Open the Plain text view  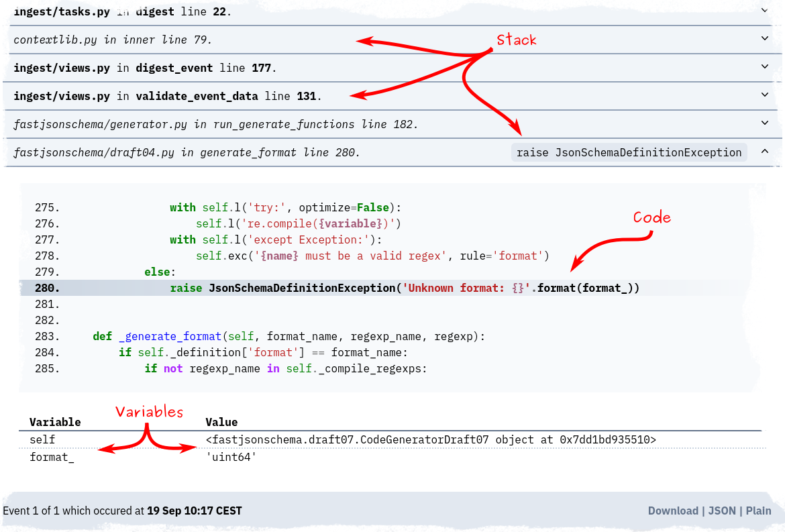[x=758, y=511]
